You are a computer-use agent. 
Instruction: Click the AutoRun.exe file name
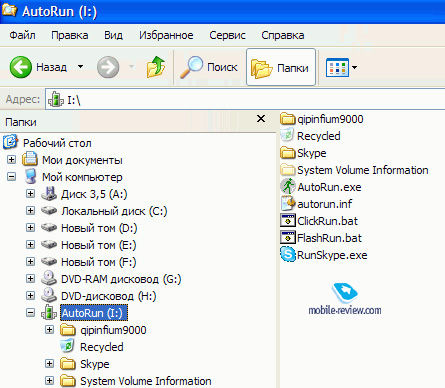tap(329, 187)
